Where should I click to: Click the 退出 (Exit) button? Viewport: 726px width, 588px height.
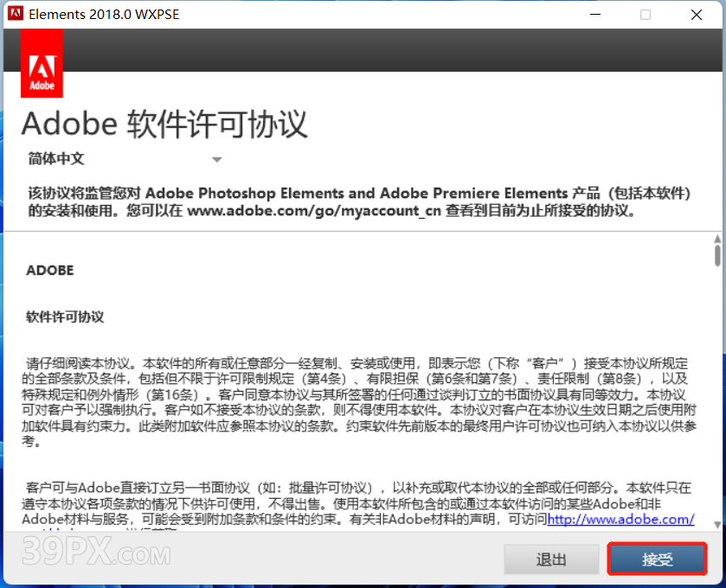[551, 559]
